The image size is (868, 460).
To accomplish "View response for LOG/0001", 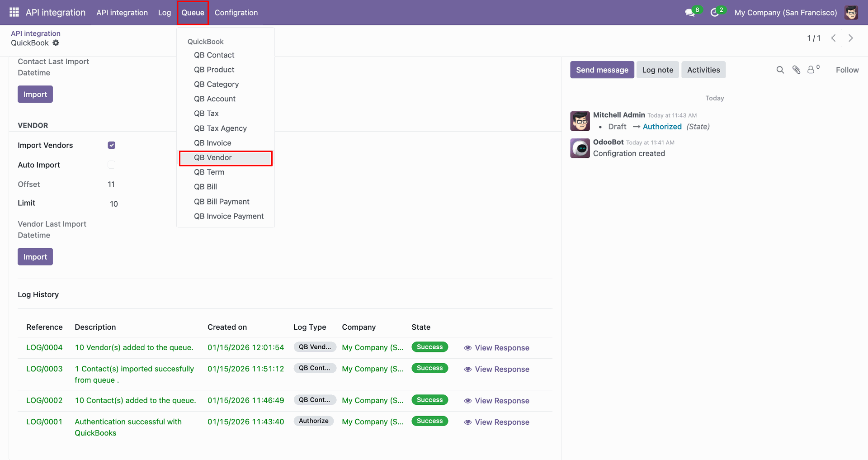I will point(496,422).
